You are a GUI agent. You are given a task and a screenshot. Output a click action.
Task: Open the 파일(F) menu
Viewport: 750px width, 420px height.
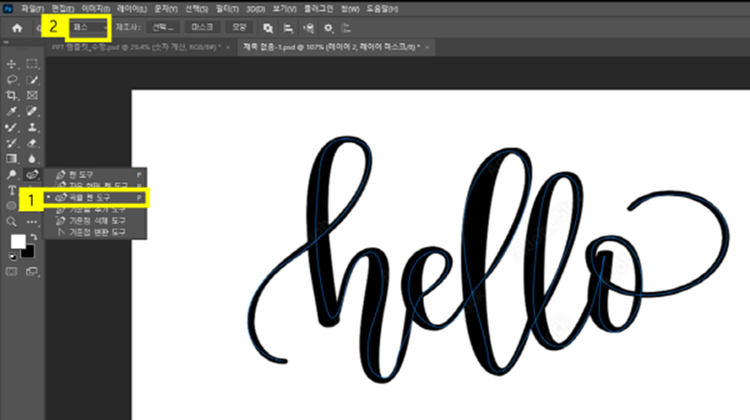pyautogui.click(x=33, y=9)
